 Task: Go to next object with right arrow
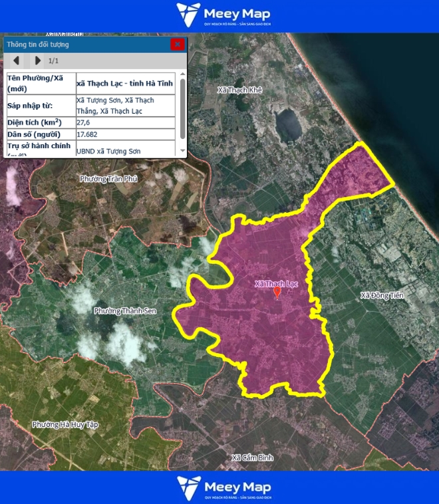coord(37,61)
